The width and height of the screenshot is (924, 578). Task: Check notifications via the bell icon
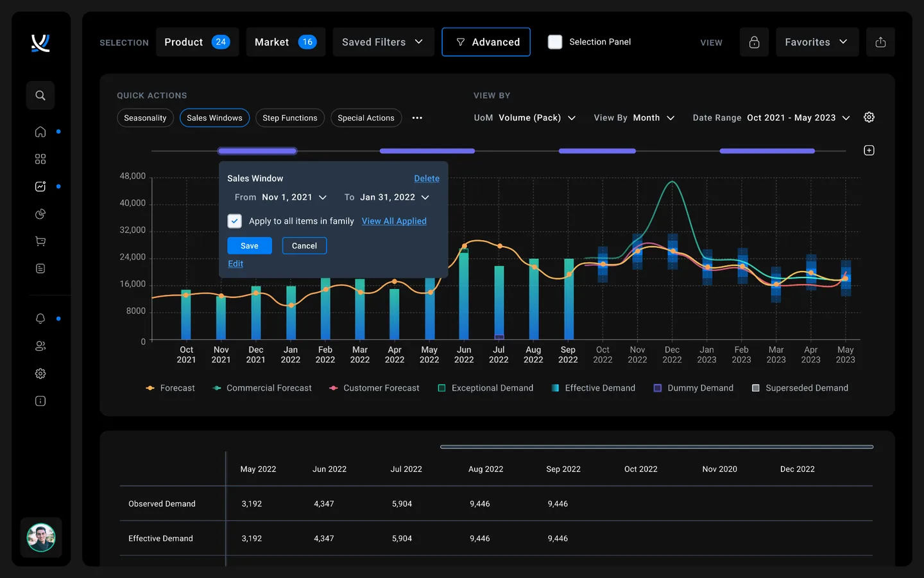click(x=40, y=319)
